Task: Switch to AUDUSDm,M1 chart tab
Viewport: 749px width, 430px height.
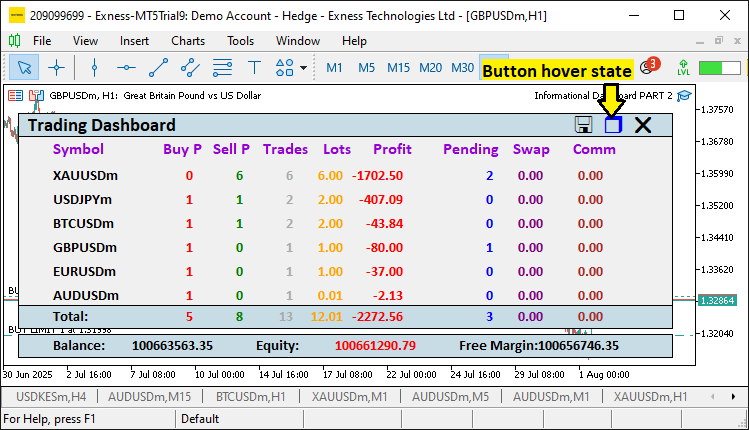Action: (x=551, y=397)
